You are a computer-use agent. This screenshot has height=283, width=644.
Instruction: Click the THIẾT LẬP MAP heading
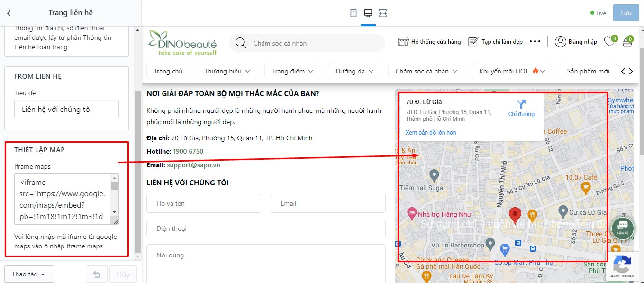(39, 150)
